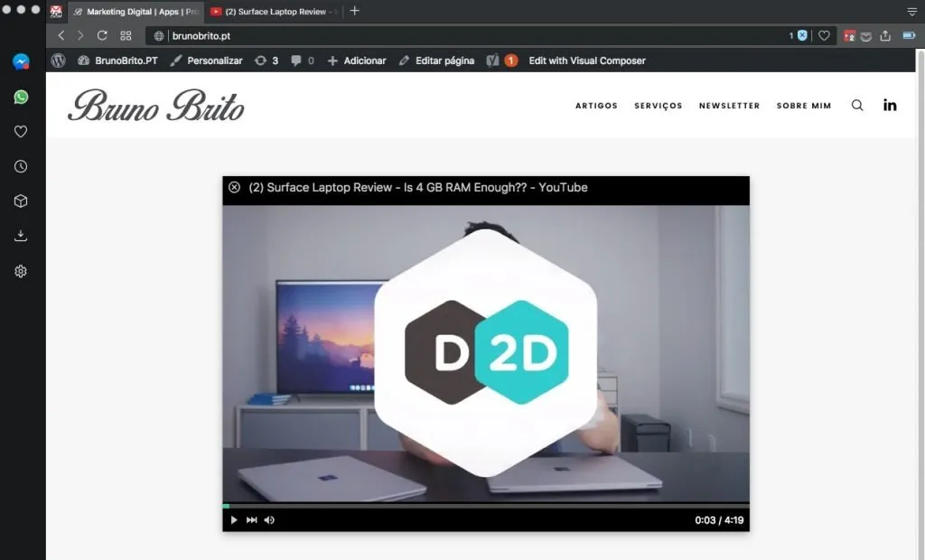
Task: Switch to the Surface Laptop Review tab
Action: 275,12
